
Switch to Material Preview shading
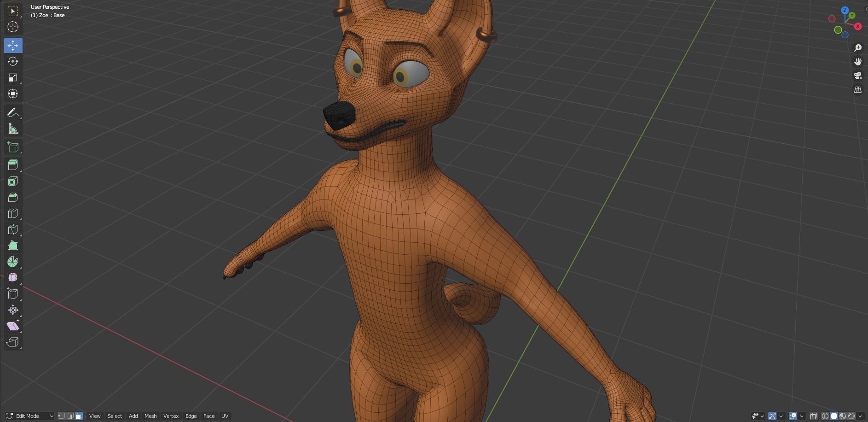click(843, 416)
